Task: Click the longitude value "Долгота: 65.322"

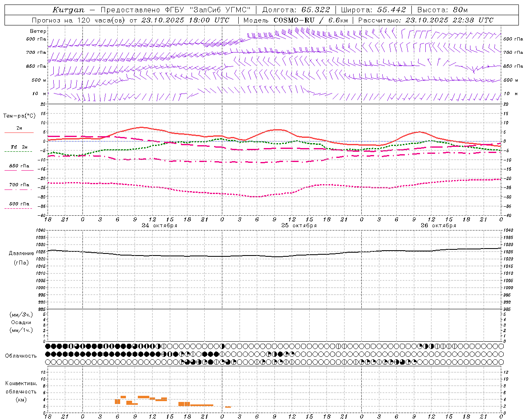Action: coord(296,10)
